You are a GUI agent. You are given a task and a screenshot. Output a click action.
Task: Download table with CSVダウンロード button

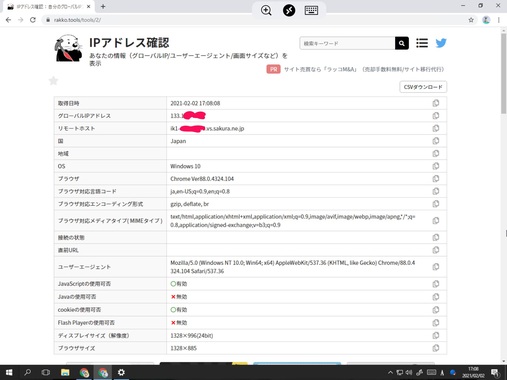click(423, 87)
